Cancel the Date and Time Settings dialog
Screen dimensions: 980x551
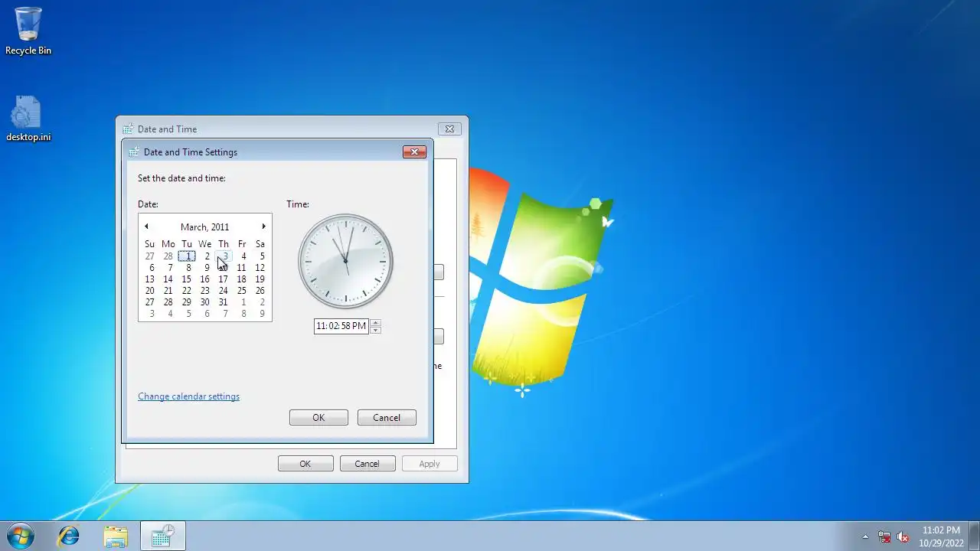pyautogui.click(x=387, y=418)
